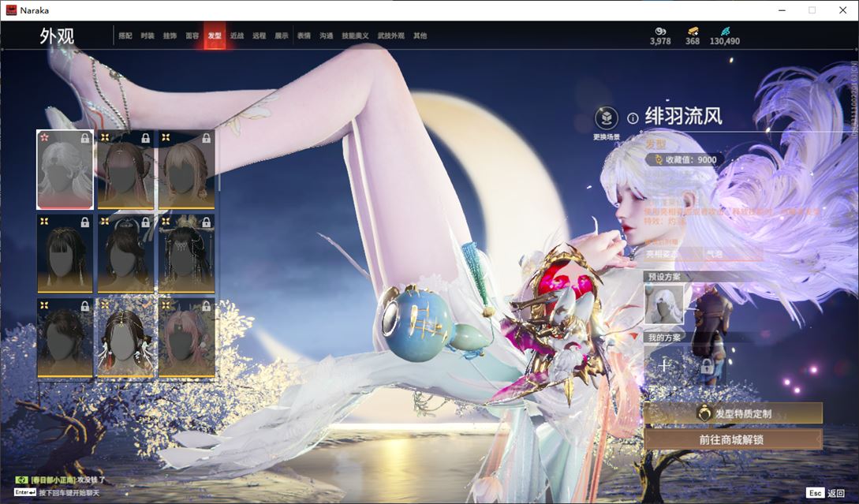Click the gold ingot currency icon (368)
This screenshot has height=504, width=859.
693,31
